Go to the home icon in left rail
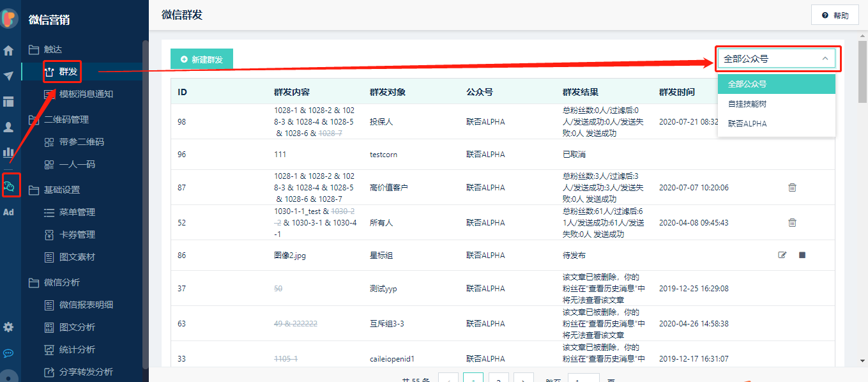The width and height of the screenshot is (868, 382). click(x=8, y=50)
